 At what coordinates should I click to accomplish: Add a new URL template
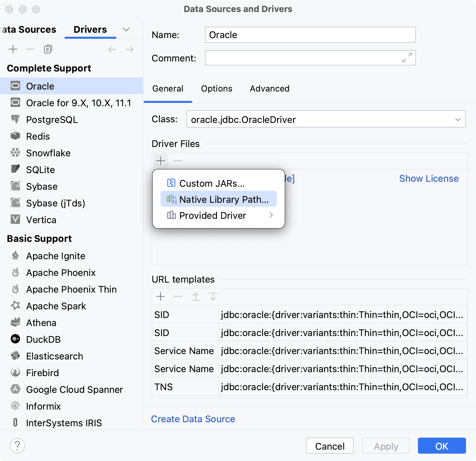pos(161,296)
